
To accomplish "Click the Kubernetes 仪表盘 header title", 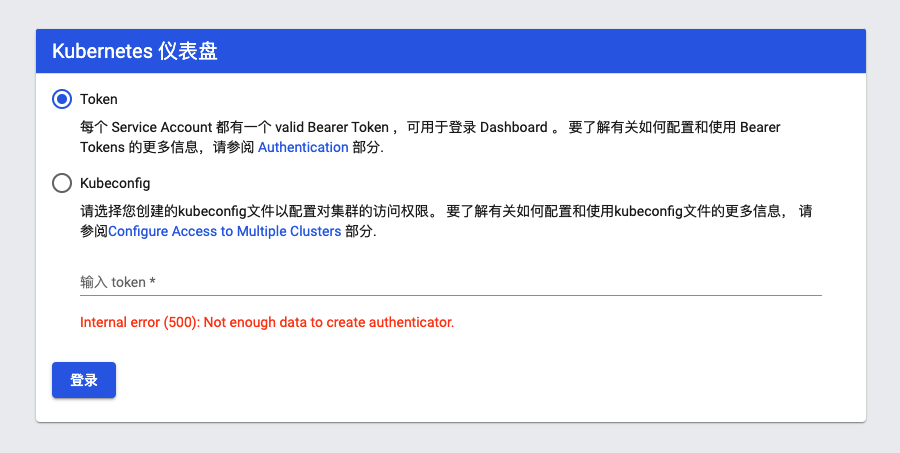I will [135, 52].
